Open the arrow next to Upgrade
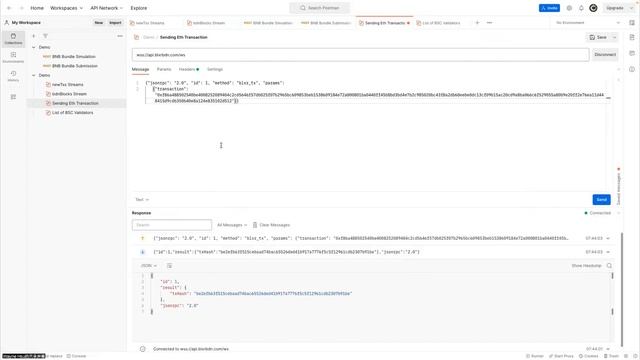The width and height of the screenshot is (640, 360). [631, 8]
